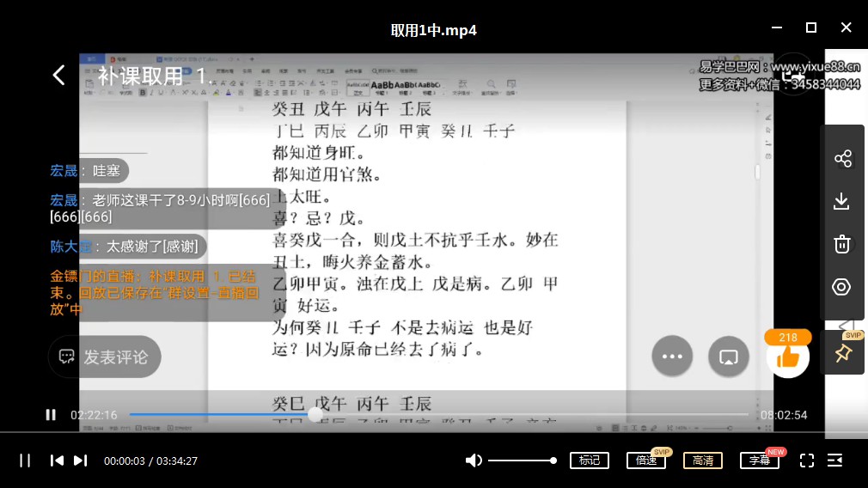The height and width of the screenshot is (488, 868).
Task: Skip to the next video
Action: (80, 461)
